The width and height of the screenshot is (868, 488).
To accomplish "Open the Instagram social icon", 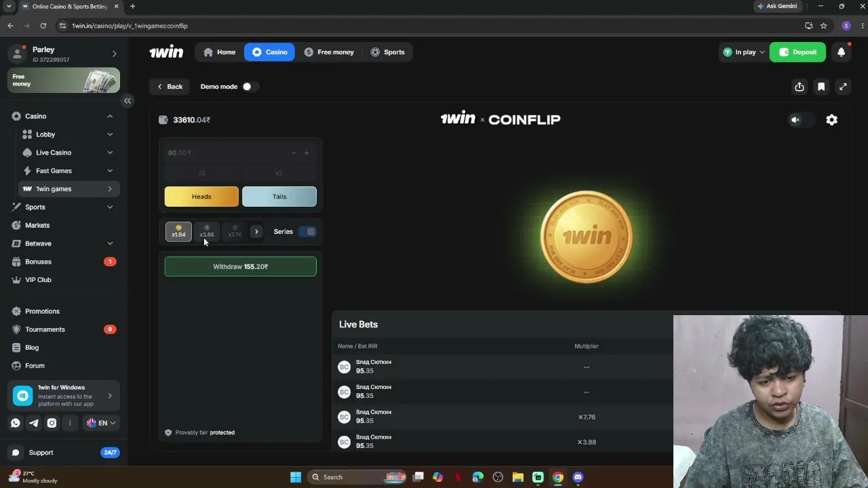I will [52, 423].
